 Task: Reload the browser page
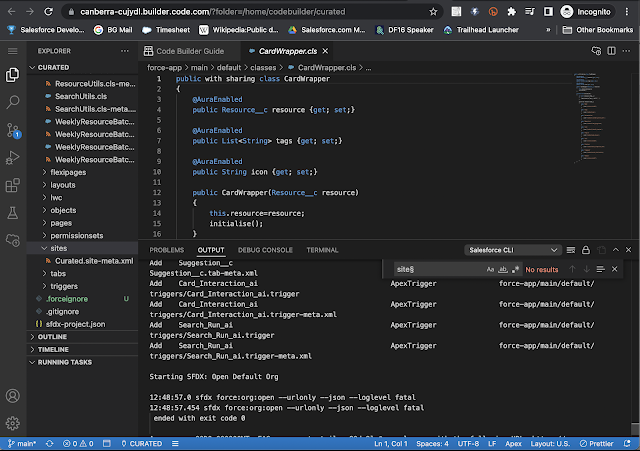pyautogui.click(x=49, y=11)
